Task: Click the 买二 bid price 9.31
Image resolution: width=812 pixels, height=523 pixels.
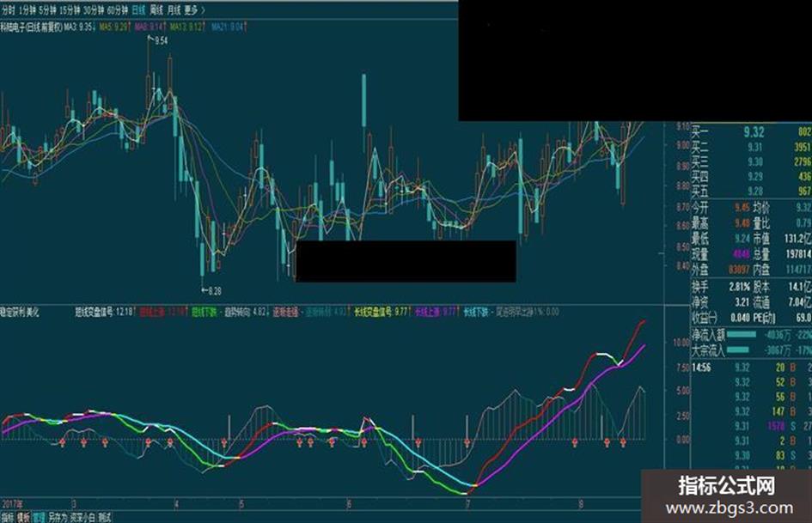Action: (x=755, y=147)
